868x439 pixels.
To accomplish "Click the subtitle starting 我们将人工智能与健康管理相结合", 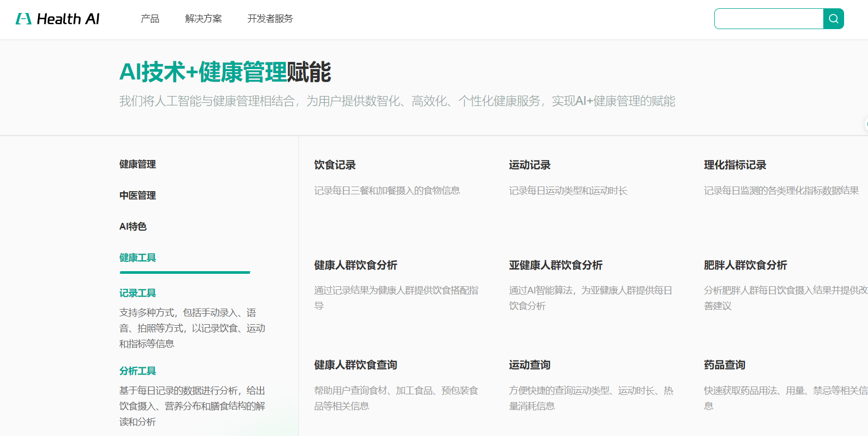I will pos(397,101).
